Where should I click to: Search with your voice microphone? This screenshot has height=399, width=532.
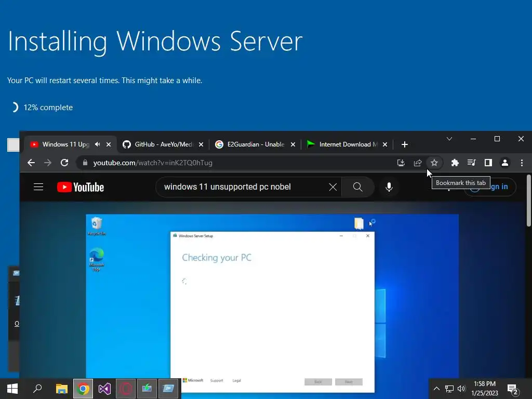[389, 187]
